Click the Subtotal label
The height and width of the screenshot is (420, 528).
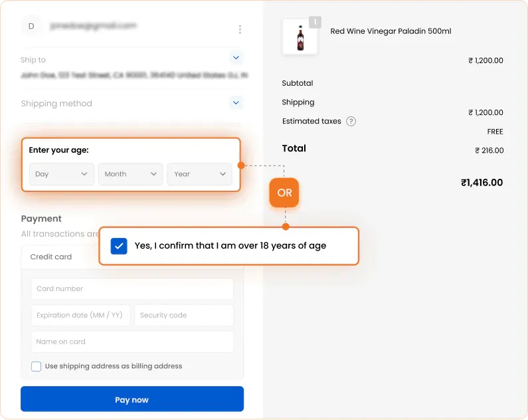tap(298, 83)
